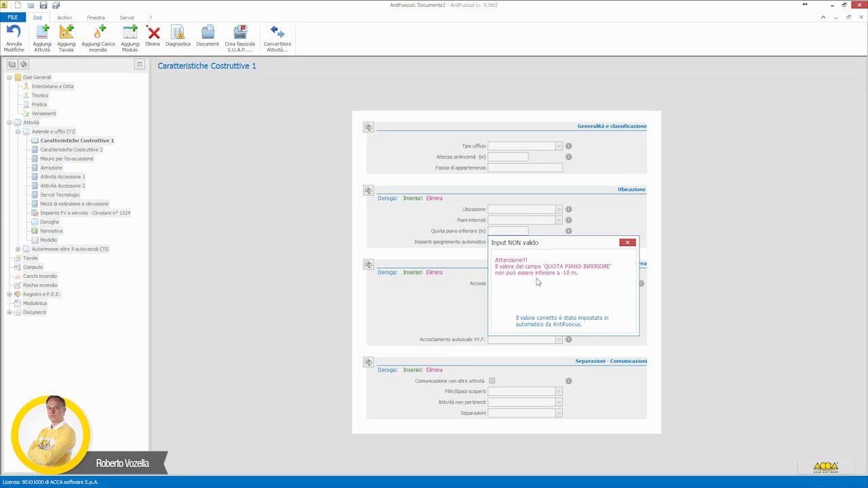Click the Fascia di appartenenza field
The height and width of the screenshot is (488, 868).
(x=525, y=167)
